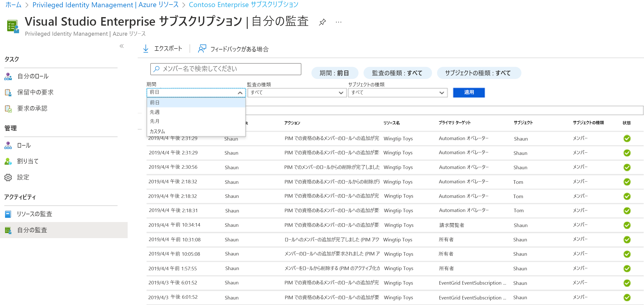Image resolution: width=644 pixels, height=305 pixels.
Task: Sort by the サブジェクト column header
Action: pyautogui.click(x=523, y=122)
